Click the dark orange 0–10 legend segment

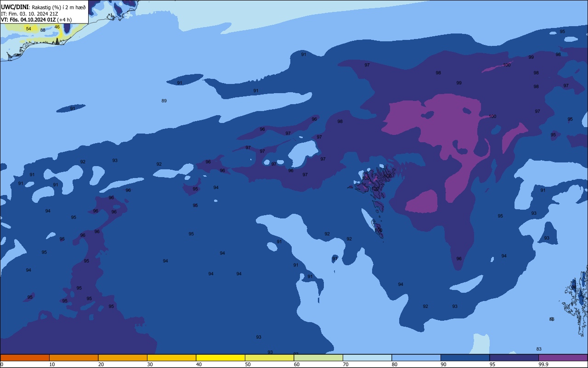[x=25, y=357]
